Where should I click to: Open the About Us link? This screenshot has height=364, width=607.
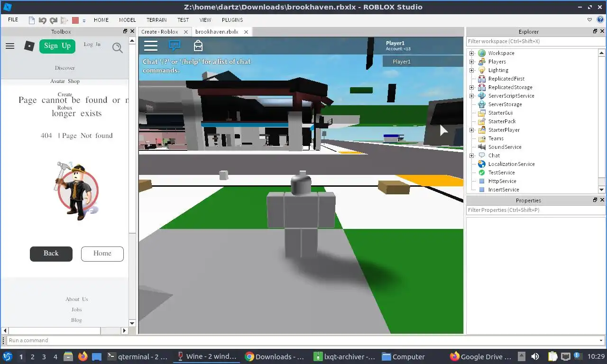77,299
